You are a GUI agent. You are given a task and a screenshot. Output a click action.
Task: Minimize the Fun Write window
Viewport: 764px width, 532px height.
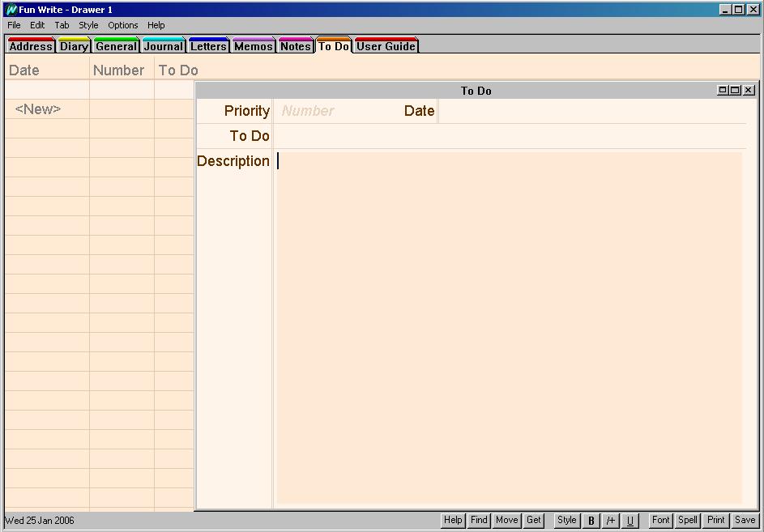click(x=725, y=9)
